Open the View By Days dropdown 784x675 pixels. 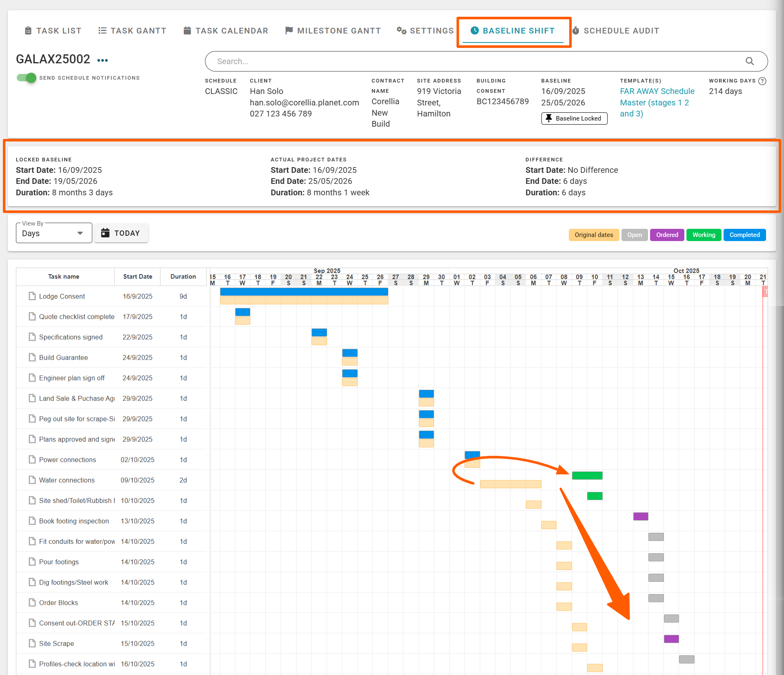tap(53, 233)
